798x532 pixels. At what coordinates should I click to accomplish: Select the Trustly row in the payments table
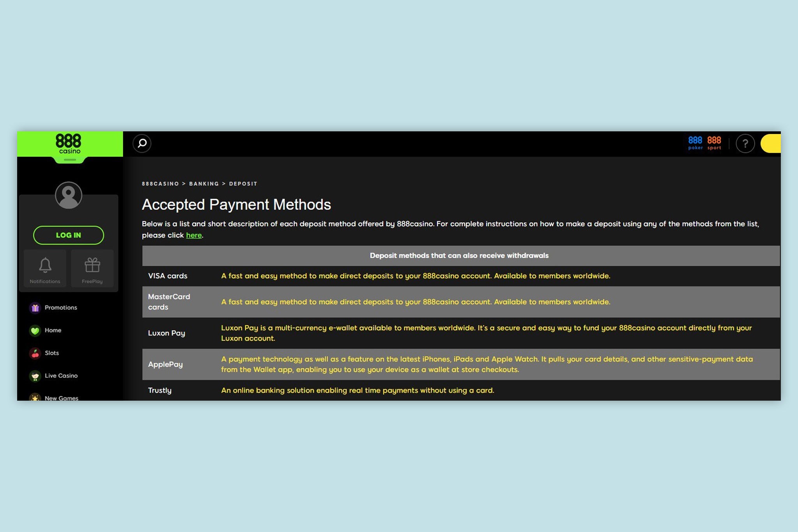(160, 390)
